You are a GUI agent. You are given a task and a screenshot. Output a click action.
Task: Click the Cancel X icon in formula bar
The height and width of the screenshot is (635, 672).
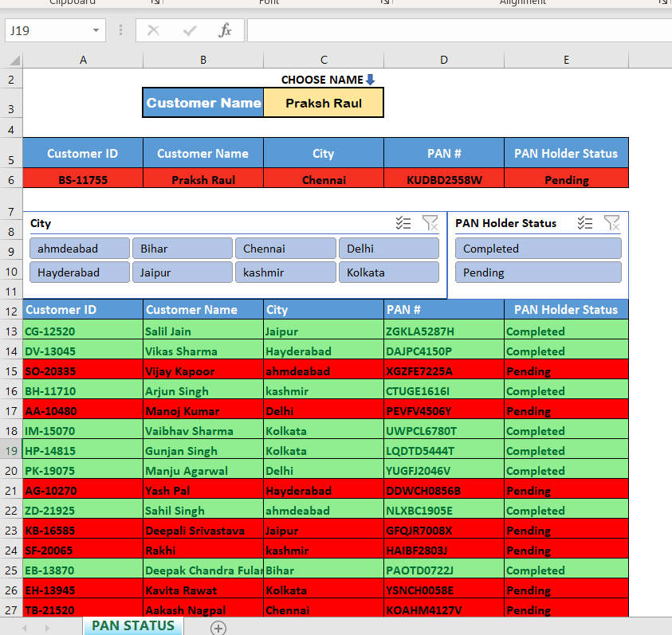(x=154, y=30)
